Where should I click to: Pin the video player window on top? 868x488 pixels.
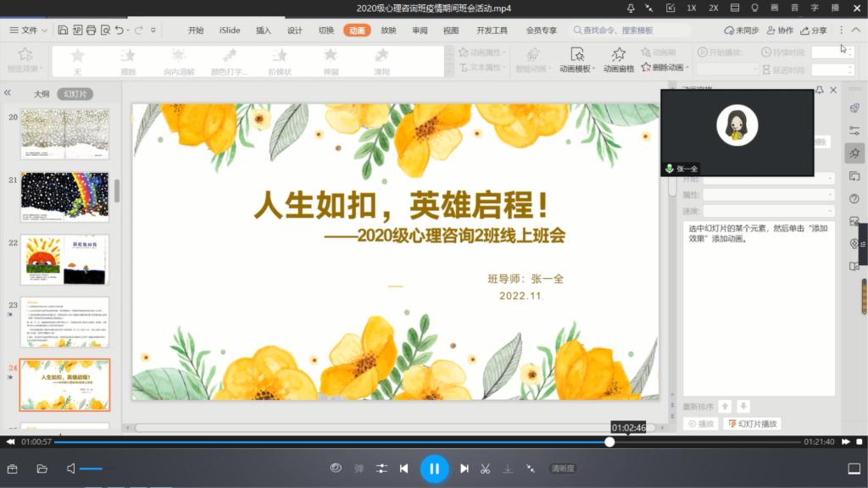pyautogui.click(x=630, y=8)
